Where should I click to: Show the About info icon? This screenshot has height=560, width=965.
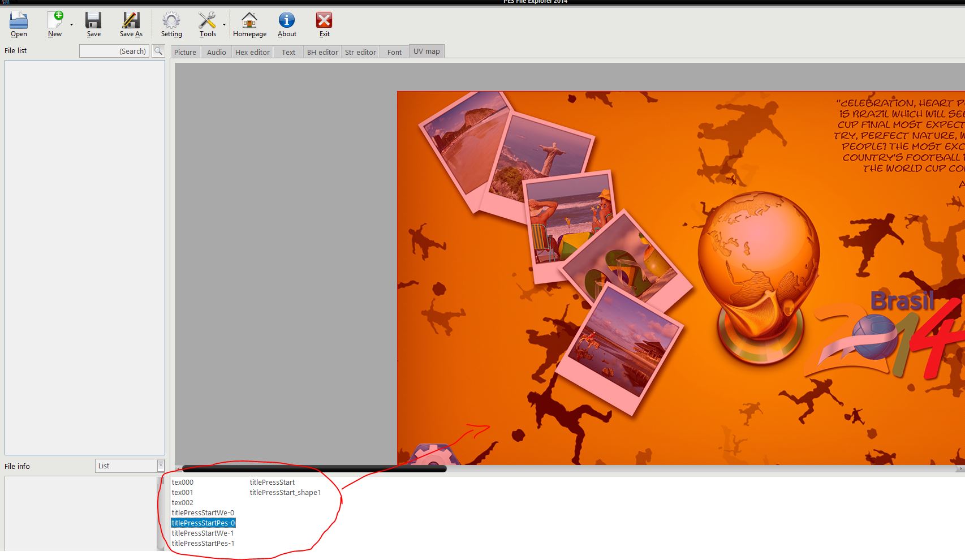pos(287,20)
